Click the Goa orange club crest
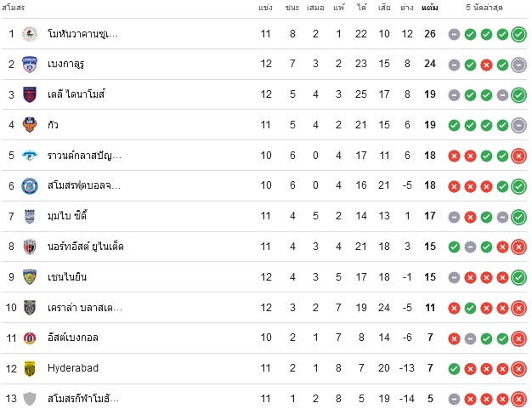The height and width of the screenshot is (409, 532). [x=30, y=125]
